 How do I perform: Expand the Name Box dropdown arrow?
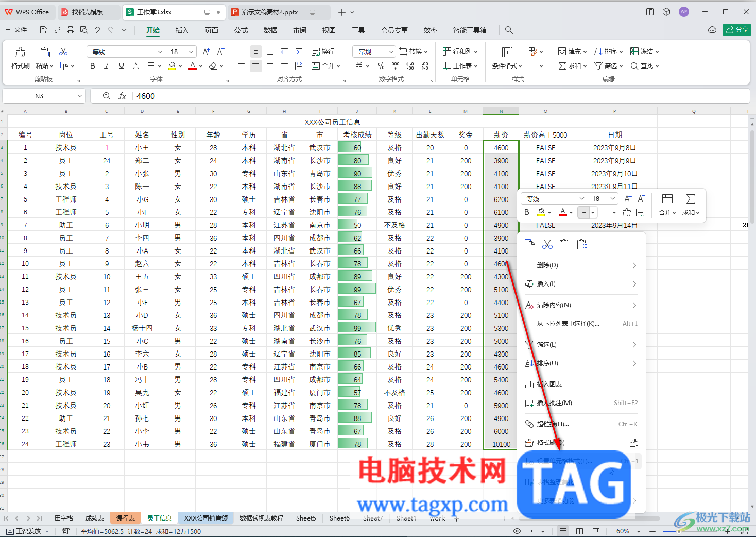[x=80, y=96]
